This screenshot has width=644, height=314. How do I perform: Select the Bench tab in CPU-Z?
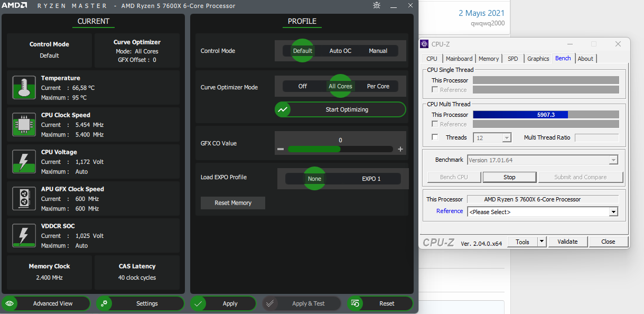click(563, 58)
